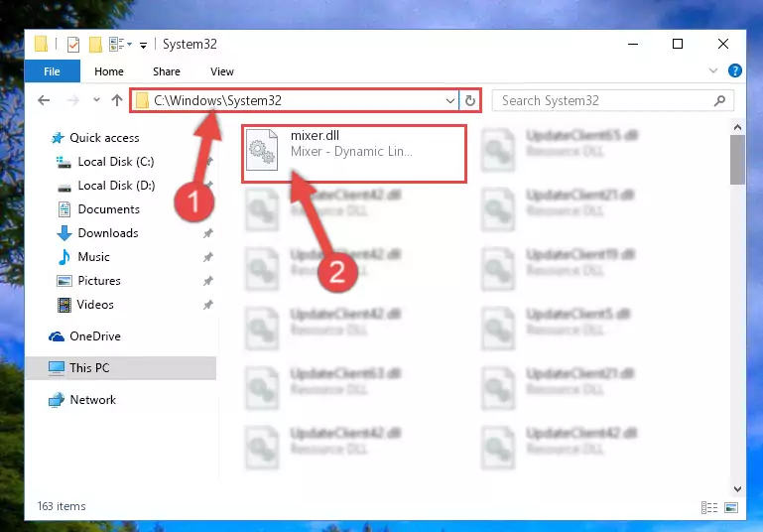Click the search magnifier icon
This screenshot has height=532, width=763.
tap(719, 101)
